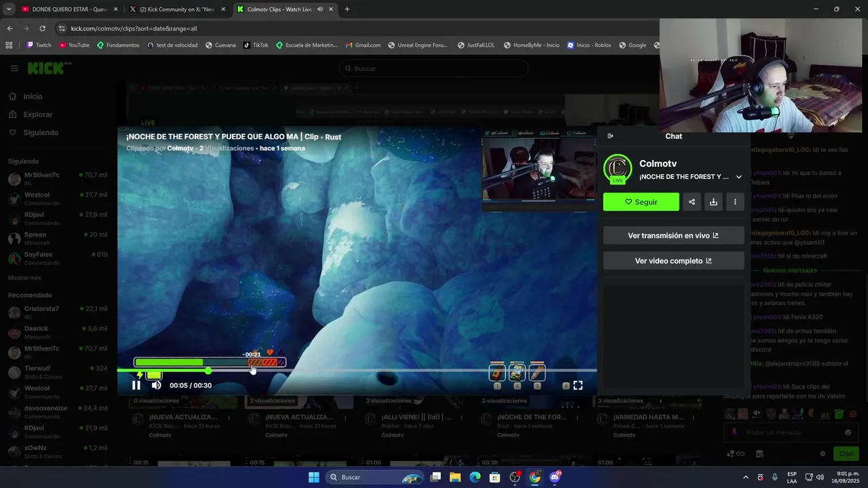Viewport: 868px width, 488px height.
Task: Open the clip's three-dot options menu
Action: (735, 202)
